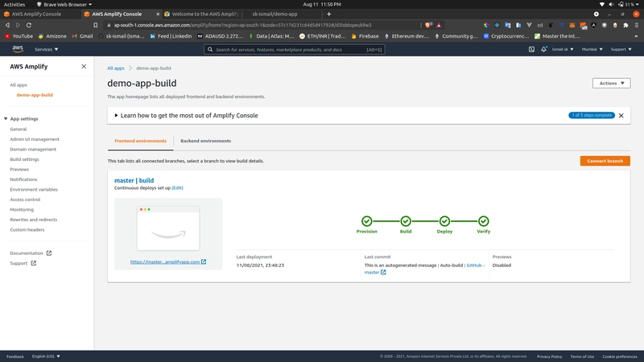The height and width of the screenshot is (362, 644).
Task: Close the AWS Amplify sidebar panel
Action: click(84, 67)
